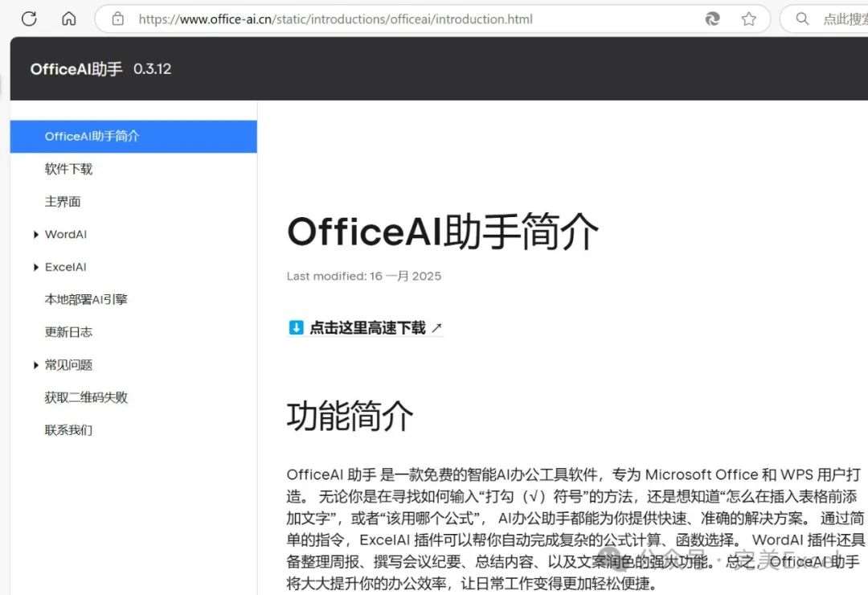Image resolution: width=868 pixels, height=595 pixels.
Task: Open the 更新日志 sidebar page
Action: [68, 332]
